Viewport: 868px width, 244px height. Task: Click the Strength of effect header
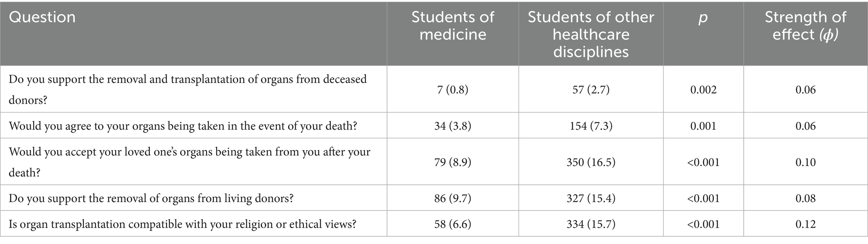coord(805,26)
